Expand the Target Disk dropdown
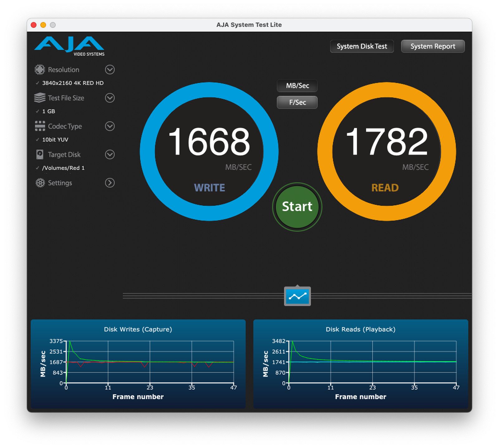 [110, 155]
